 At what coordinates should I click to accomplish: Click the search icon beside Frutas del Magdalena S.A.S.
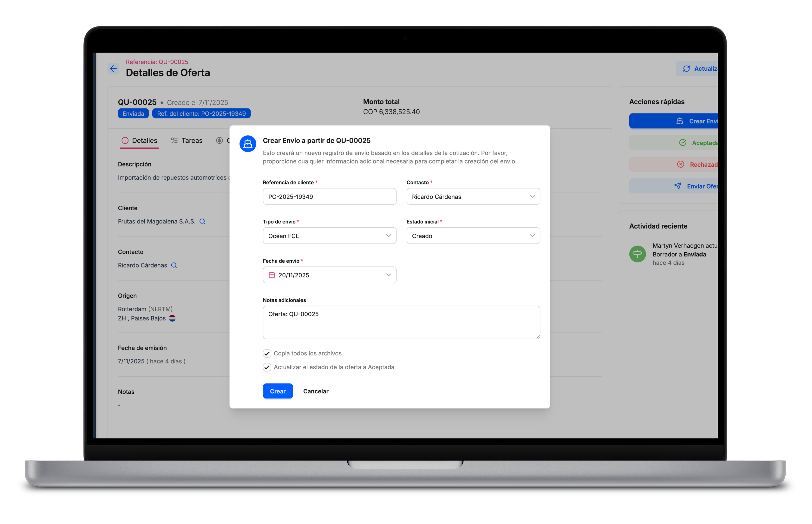[203, 221]
